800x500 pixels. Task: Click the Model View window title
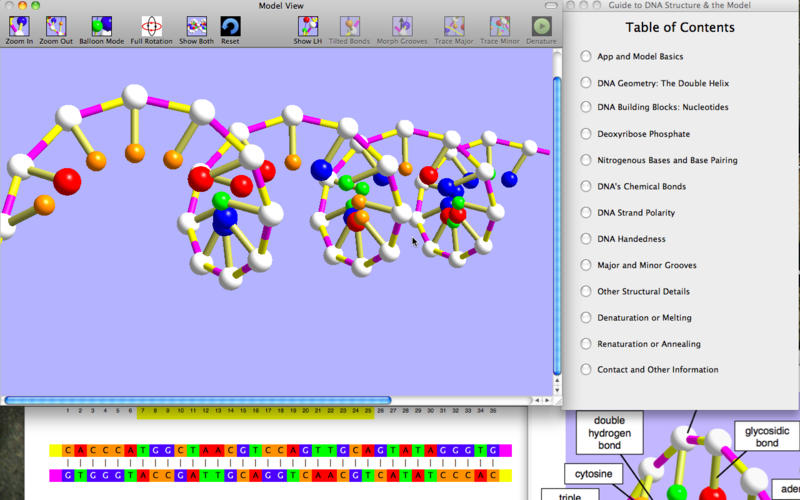[x=281, y=6]
